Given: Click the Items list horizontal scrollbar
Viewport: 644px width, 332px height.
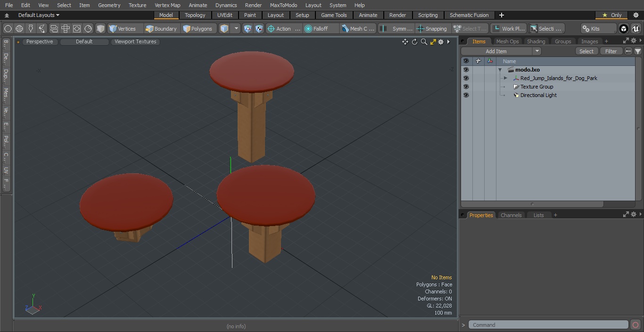Looking at the screenshot, I should coord(532,204).
